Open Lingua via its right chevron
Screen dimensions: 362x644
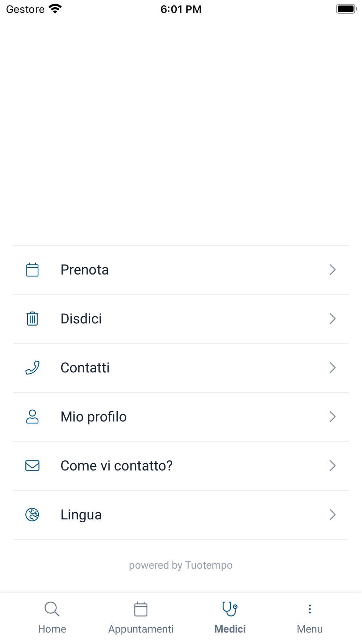333,515
